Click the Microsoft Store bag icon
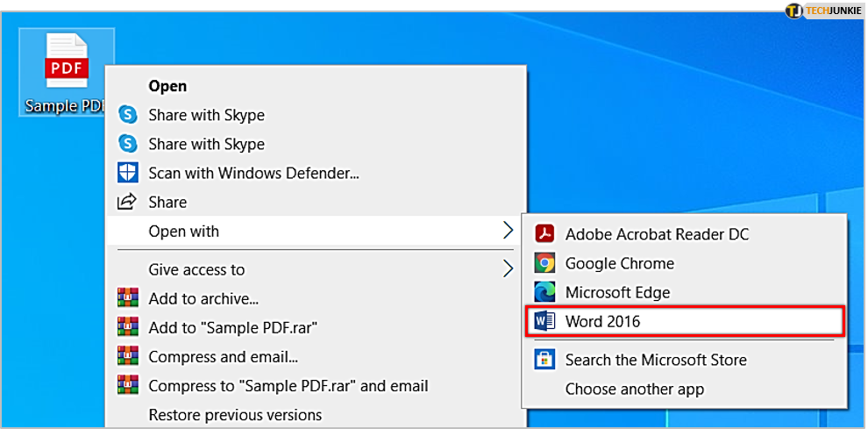Image resolution: width=868 pixels, height=429 pixels. pos(545,360)
